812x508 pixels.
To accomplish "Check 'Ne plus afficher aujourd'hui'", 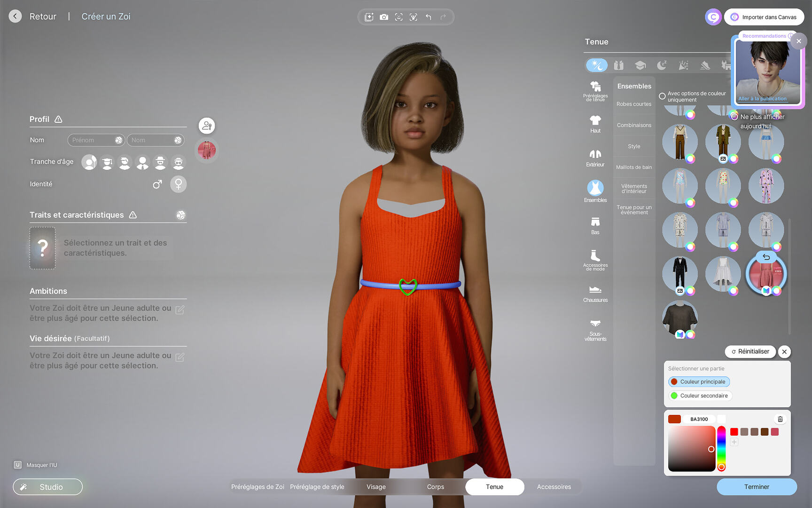I will [734, 117].
